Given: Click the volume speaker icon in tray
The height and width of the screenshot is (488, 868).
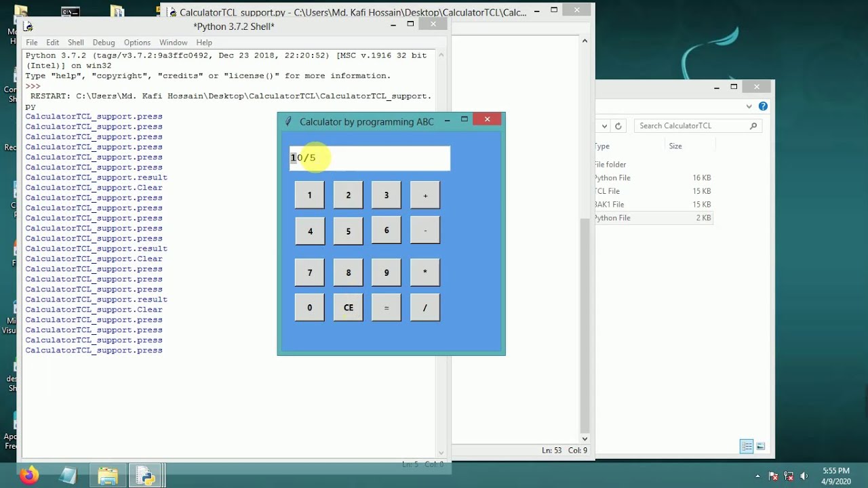Looking at the screenshot, I should 804,476.
